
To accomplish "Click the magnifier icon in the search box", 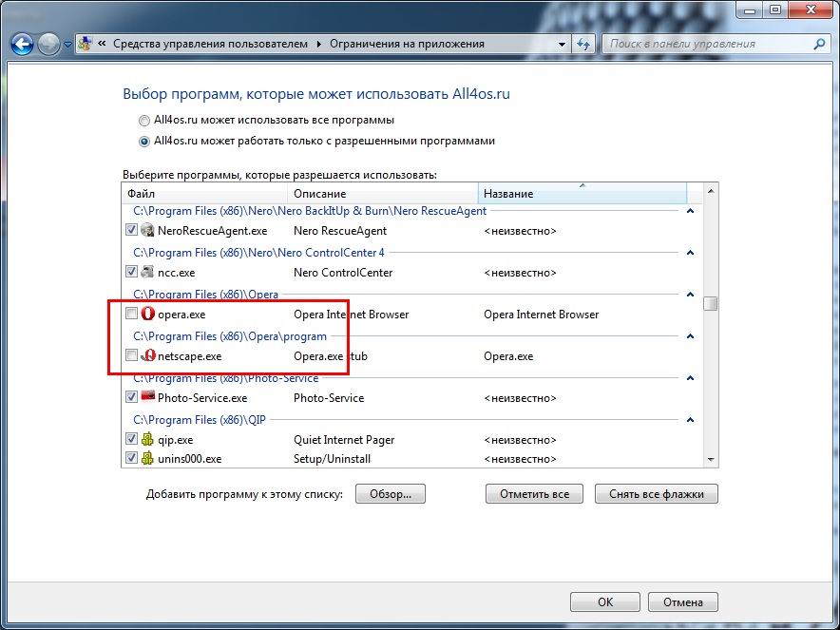I will pyautogui.click(x=819, y=44).
